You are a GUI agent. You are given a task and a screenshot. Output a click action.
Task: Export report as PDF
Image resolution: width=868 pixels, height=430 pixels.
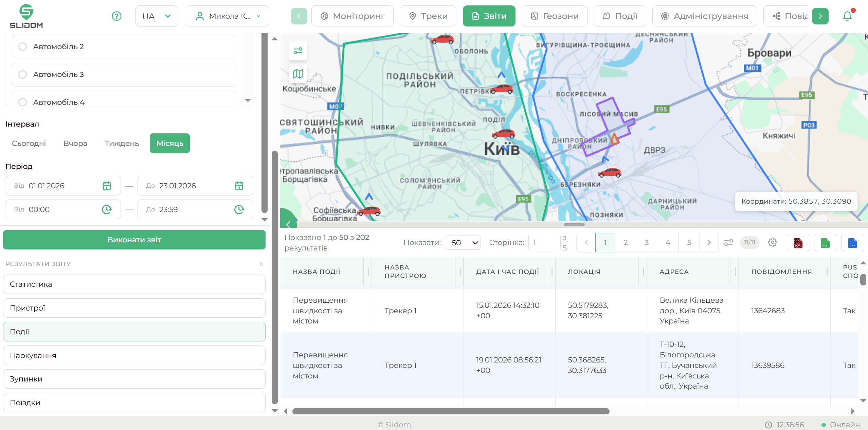[x=798, y=243]
